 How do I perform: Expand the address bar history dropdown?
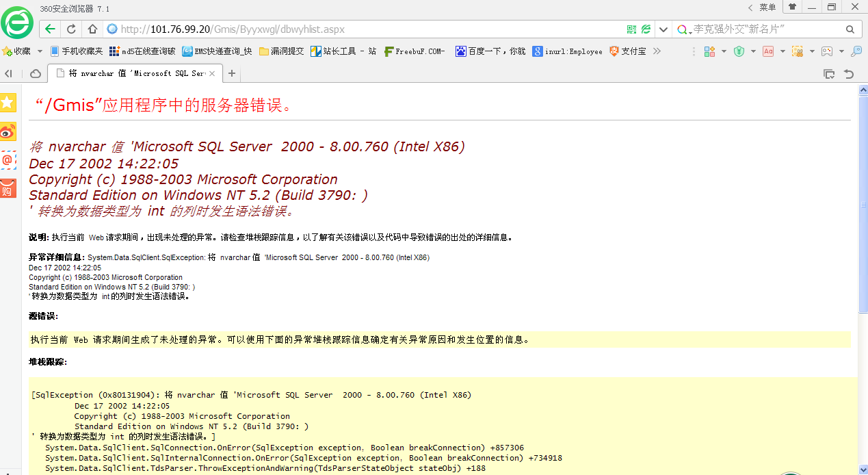[x=662, y=29]
